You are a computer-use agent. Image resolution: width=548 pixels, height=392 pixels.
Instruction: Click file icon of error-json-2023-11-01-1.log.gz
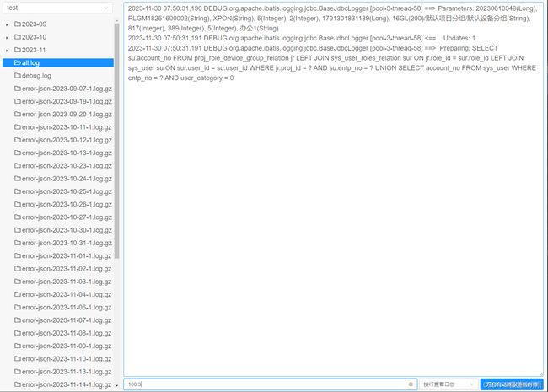18,255
